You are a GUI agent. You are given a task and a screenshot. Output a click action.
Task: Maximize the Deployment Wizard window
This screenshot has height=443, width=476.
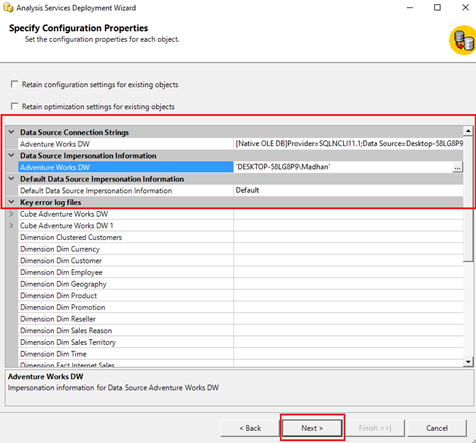tap(437, 7)
